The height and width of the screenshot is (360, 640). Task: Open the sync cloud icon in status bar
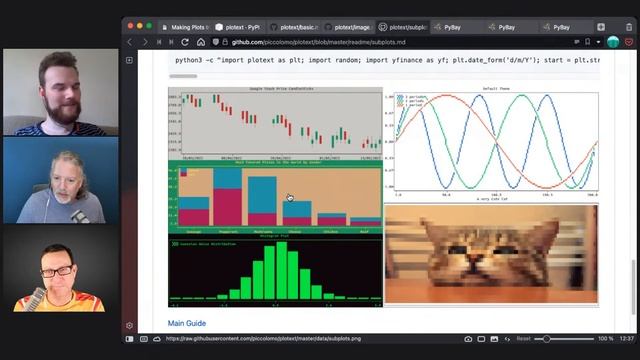coord(157,339)
